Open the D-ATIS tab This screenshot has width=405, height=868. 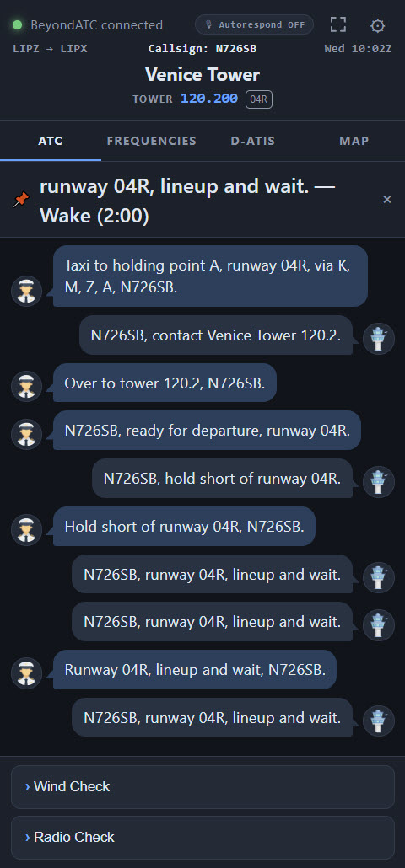point(252,141)
